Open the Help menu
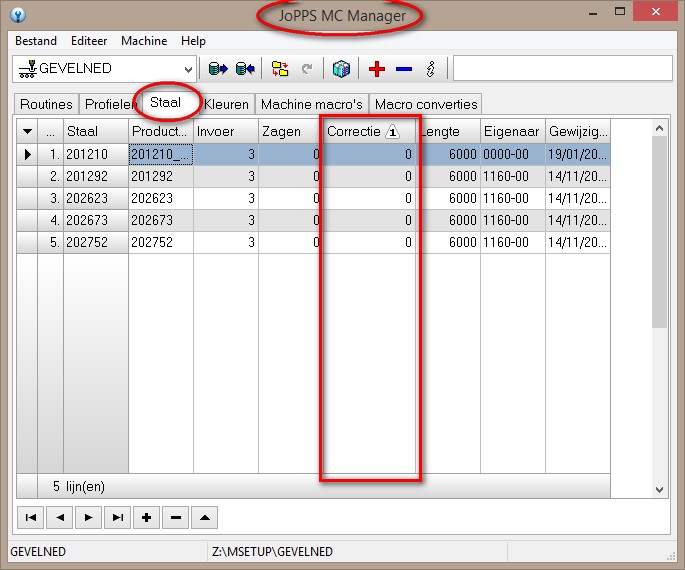The height and width of the screenshot is (570, 685). click(193, 41)
